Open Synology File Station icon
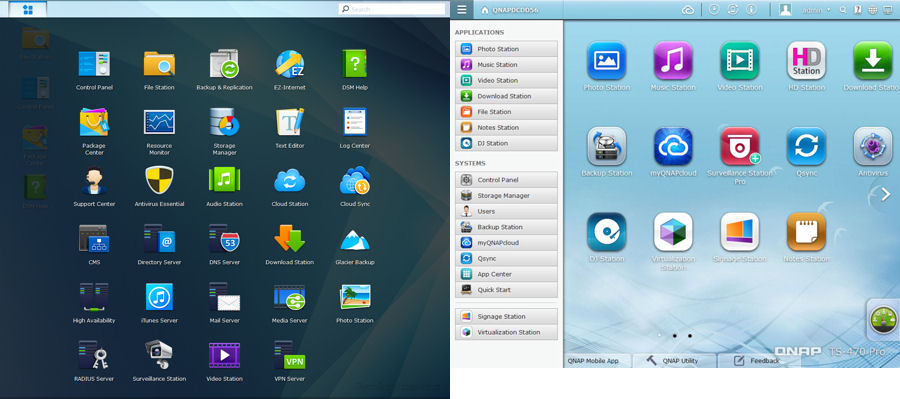The width and height of the screenshot is (900, 399). pyautogui.click(x=159, y=64)
